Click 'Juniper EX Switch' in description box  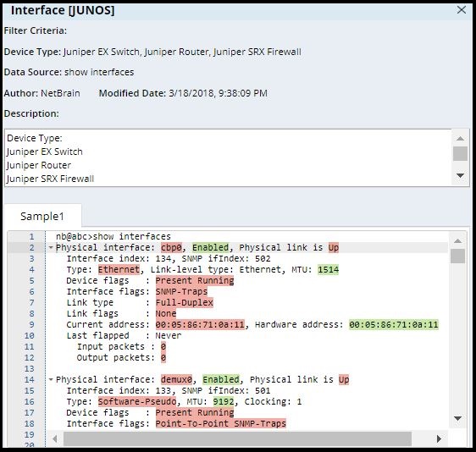[x=45, y=152]
